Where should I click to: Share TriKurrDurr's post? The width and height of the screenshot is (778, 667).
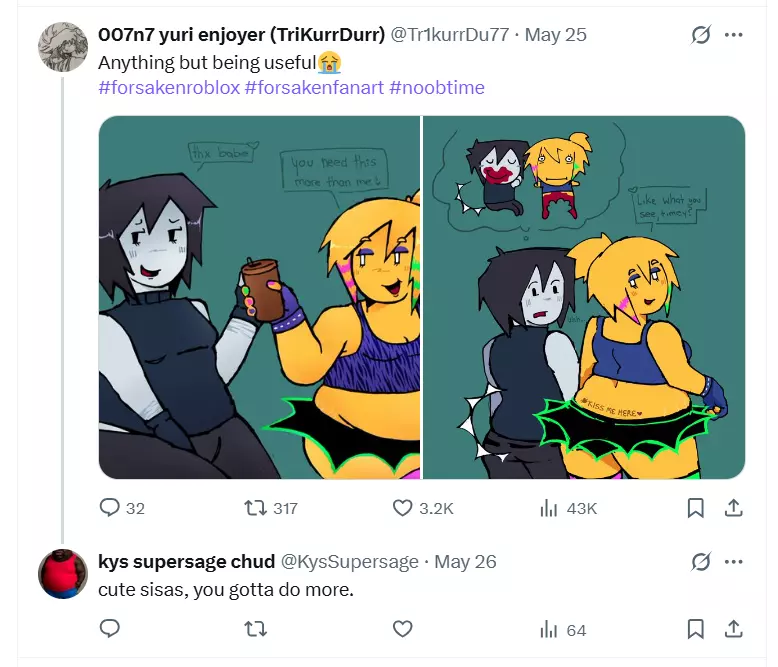tap(733, 508)
